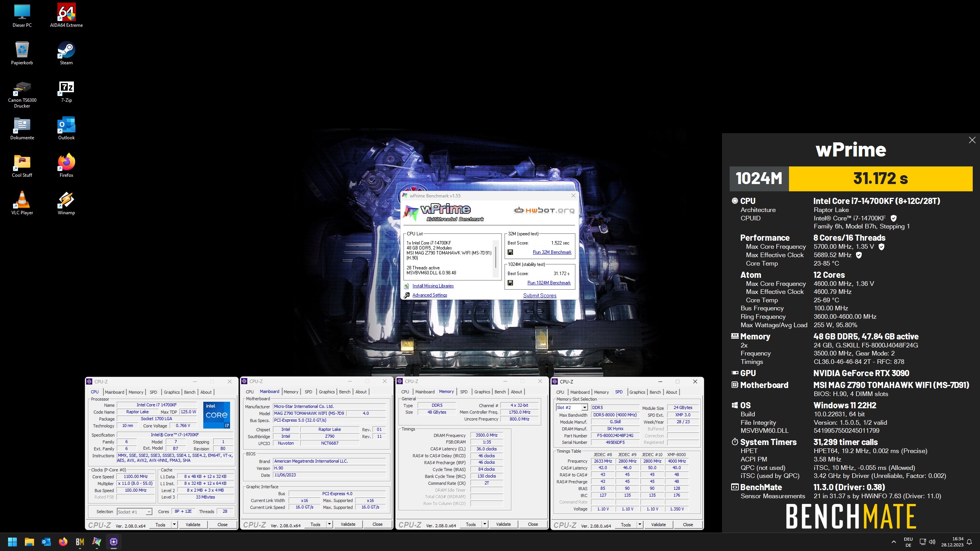Click the 31.172 s result in BenchMate
This screenshot has width=980, height=551.
coord(880,179)
